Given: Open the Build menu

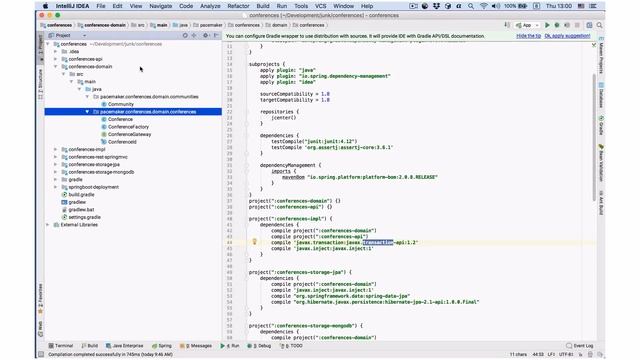Looking at the screenshot, I should [263, 6].
